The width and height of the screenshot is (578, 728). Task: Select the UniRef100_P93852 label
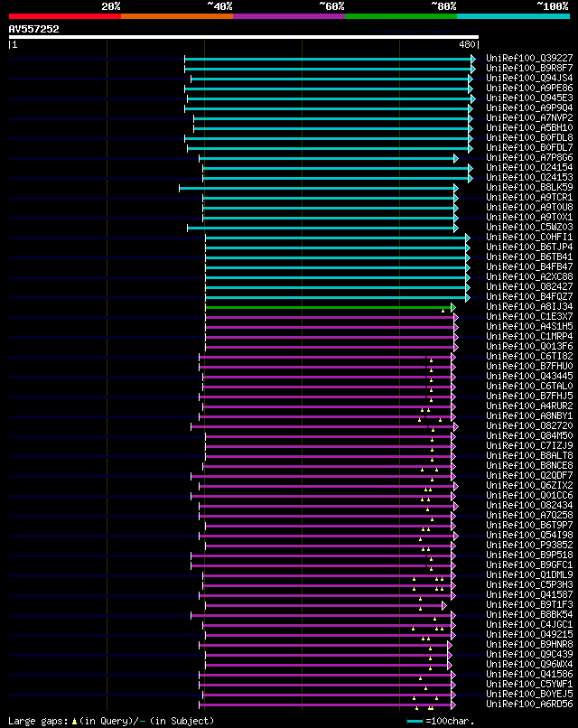click(529, 545)
